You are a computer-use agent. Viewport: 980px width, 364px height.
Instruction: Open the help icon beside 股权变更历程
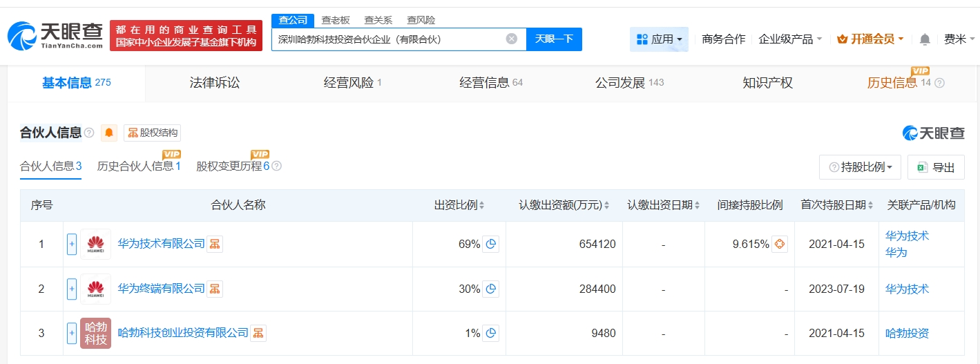click(x=277, y=166)
